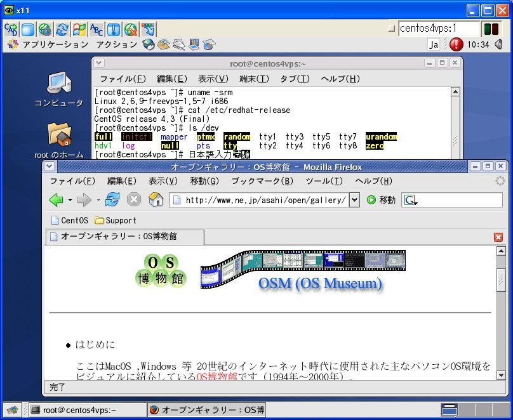513x420 pixels.
Task: Open the Firefox 移動(G) menu
Action: pos(204,181)
